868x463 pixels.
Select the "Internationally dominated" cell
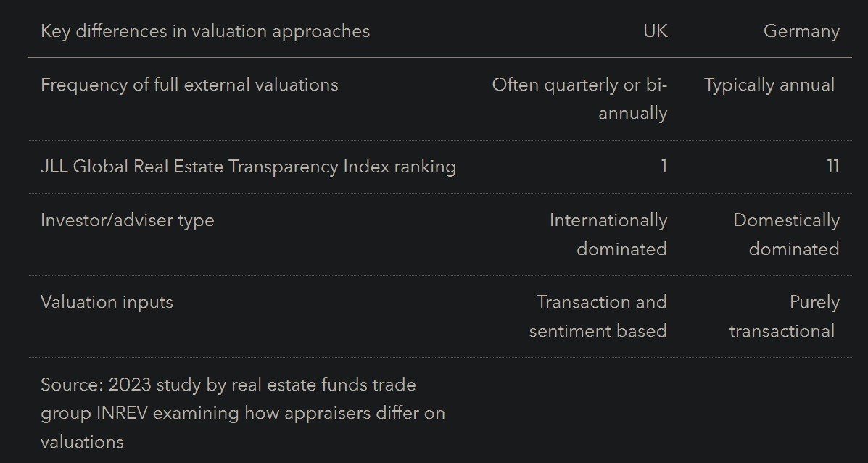pyautogui.click(x=608, y=234)
